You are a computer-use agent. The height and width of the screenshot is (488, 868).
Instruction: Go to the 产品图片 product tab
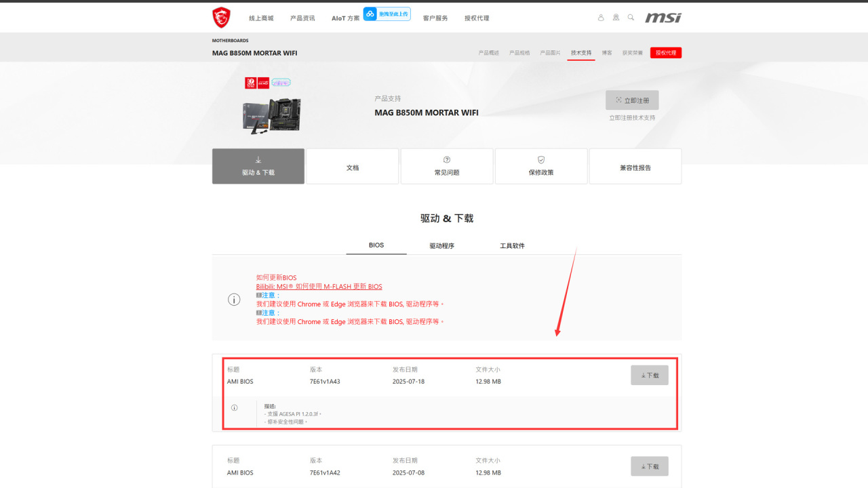(550, 53)
